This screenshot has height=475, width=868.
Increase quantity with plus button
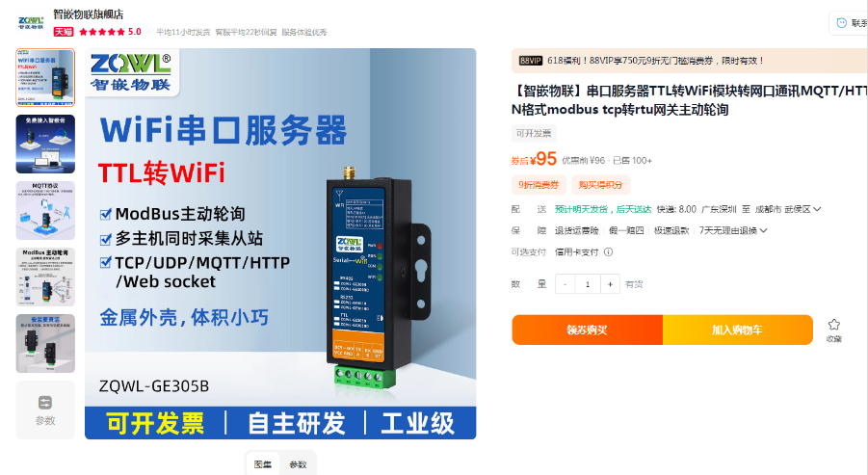click(x=610, y=284)
